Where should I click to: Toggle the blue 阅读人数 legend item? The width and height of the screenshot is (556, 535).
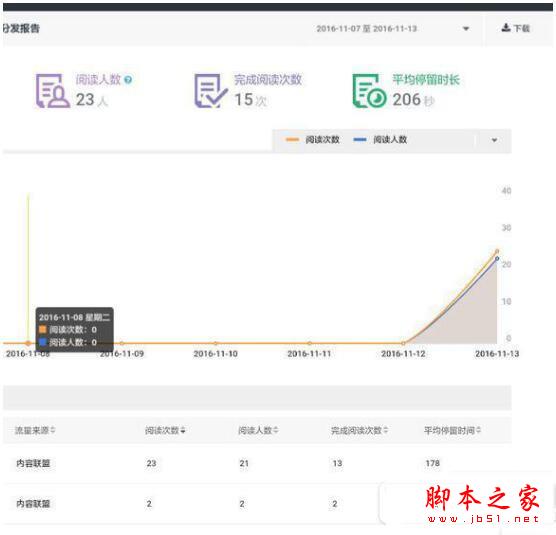[x=380, y=140]
